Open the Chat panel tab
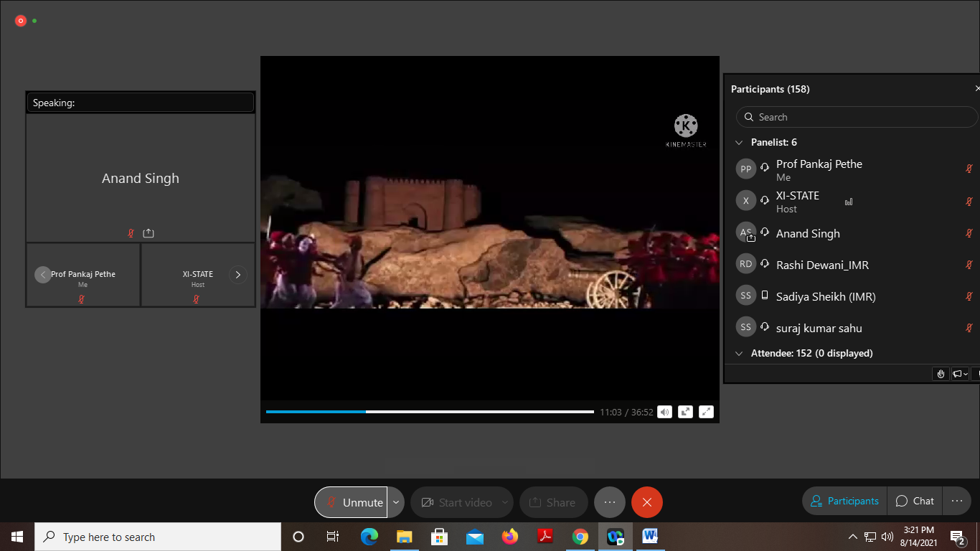The height and width of the screenshot is (551, 980). click(915, 501)
